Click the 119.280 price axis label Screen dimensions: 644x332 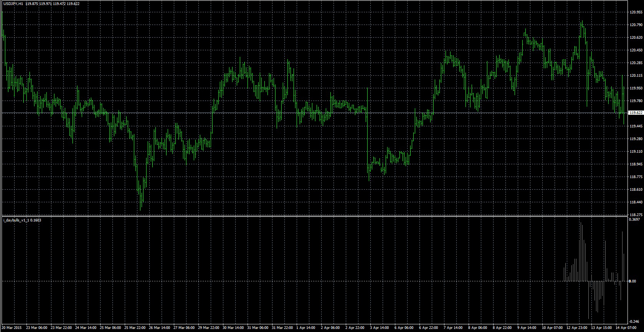coord(636,139)
